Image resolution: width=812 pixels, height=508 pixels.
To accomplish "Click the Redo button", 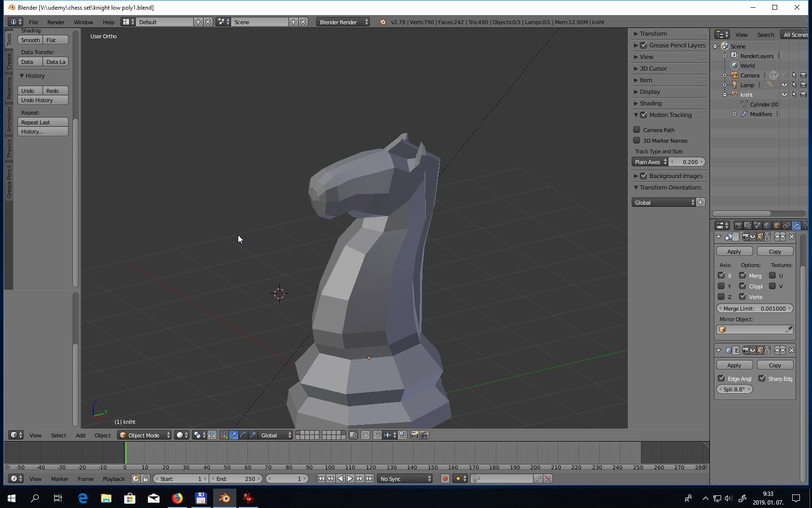I will pyautogui.click(x=56, y=91).
